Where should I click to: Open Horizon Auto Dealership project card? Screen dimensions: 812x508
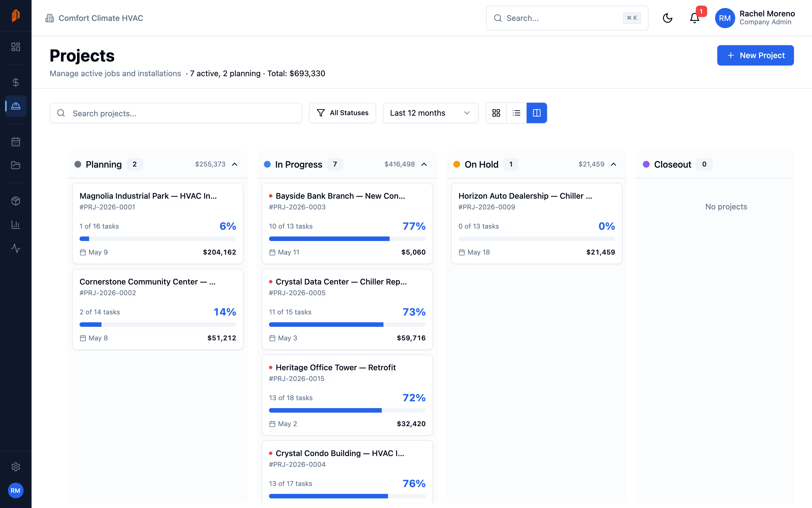tap(537, 224)
